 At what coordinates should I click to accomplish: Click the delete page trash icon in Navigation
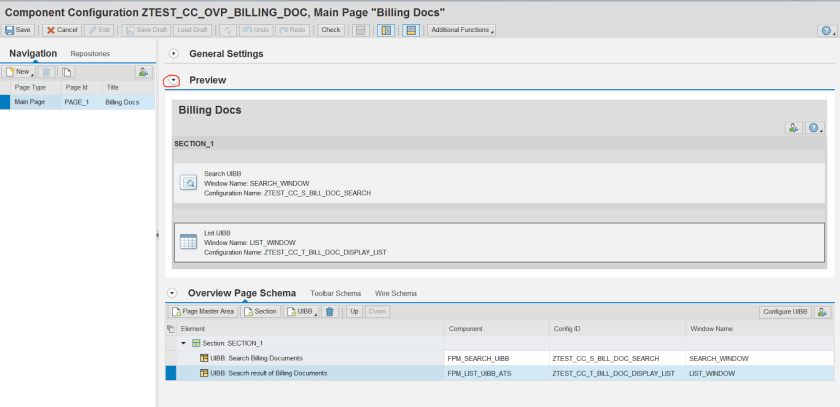click(46, 72)
